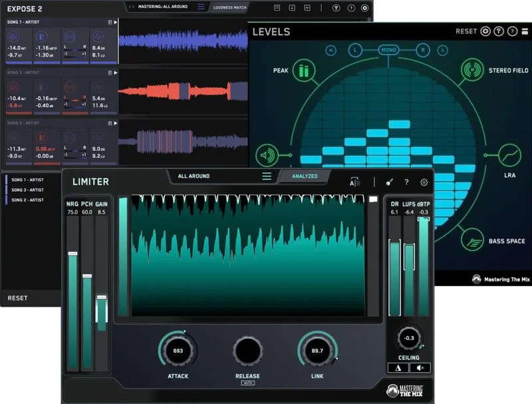
Task: Click ALL AROUND preset name in Limiter
Action: [x=194, y=176]
